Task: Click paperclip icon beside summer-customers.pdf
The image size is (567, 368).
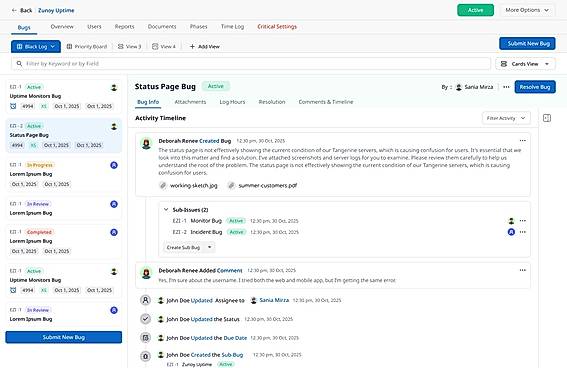Action: point(231,185)
